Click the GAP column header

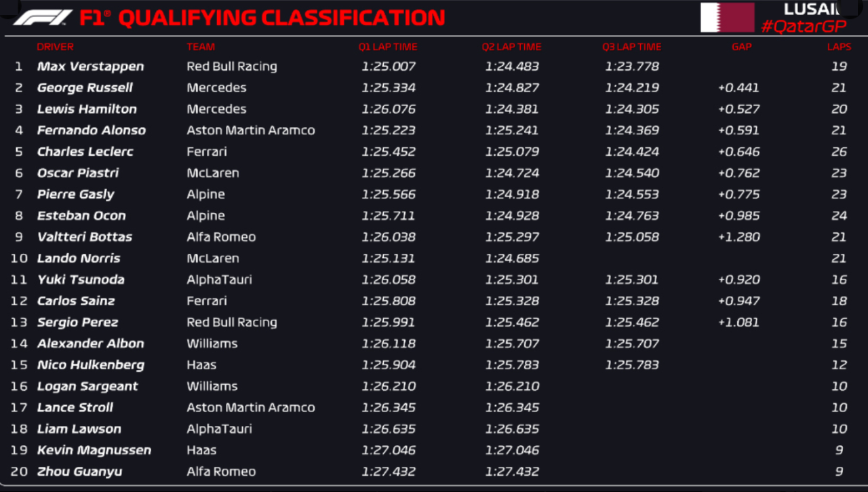pos(741,47)
